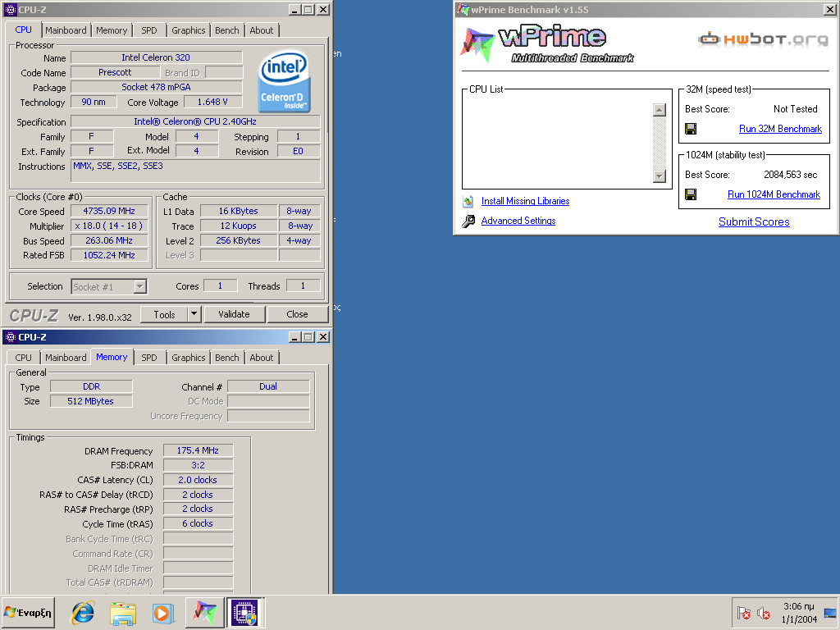The height and width of the screenshot is (630, 840).
Task: Click the FSB:DRAM ratio 3:2
Action: [x=198, y=465]
